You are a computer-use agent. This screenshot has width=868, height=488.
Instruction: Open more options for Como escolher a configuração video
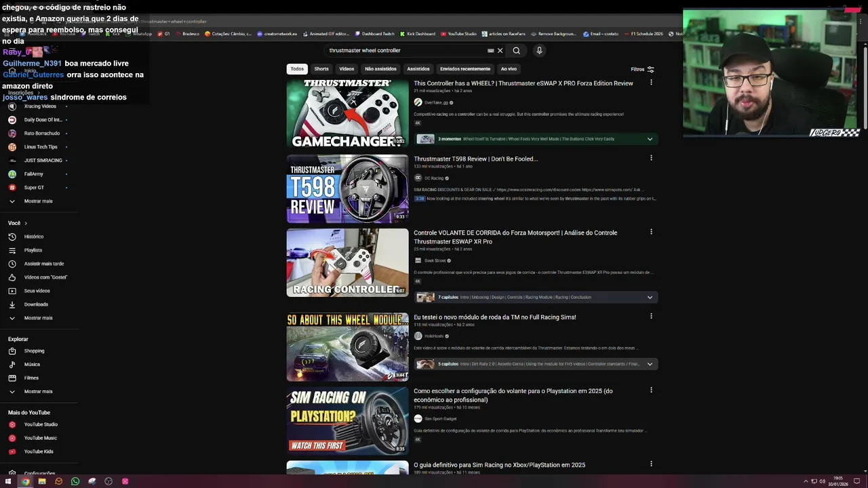651,390
